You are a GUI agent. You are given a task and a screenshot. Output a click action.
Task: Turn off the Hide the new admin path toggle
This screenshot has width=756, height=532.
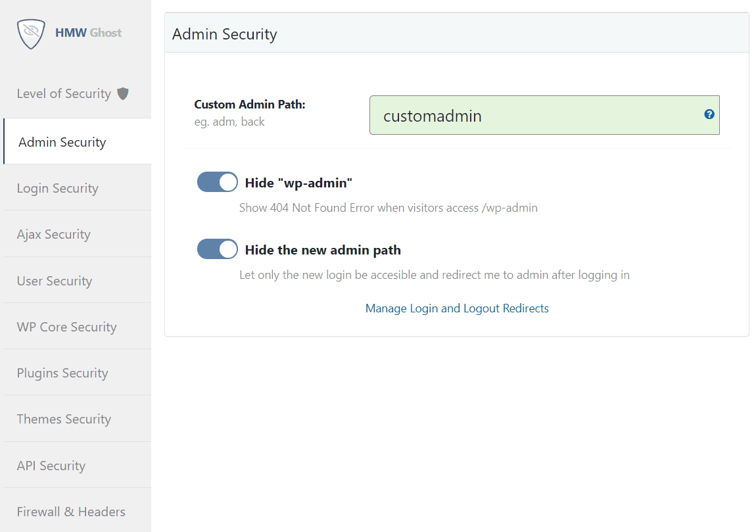[217, 249]
